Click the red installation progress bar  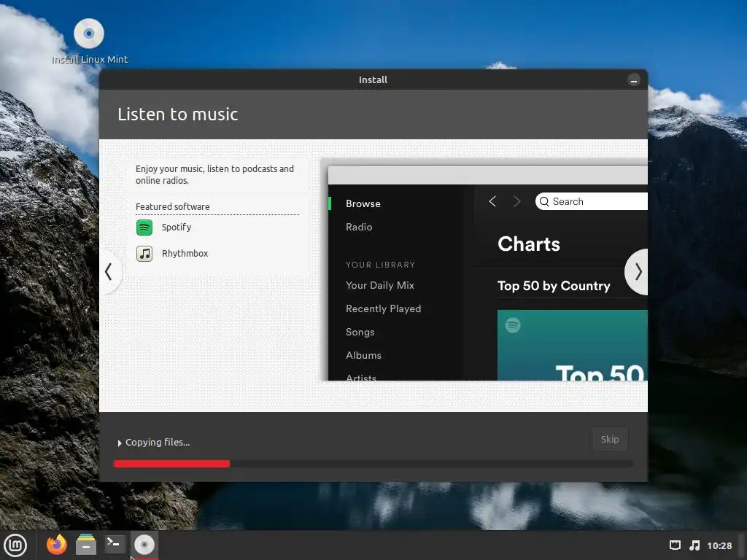171,464
